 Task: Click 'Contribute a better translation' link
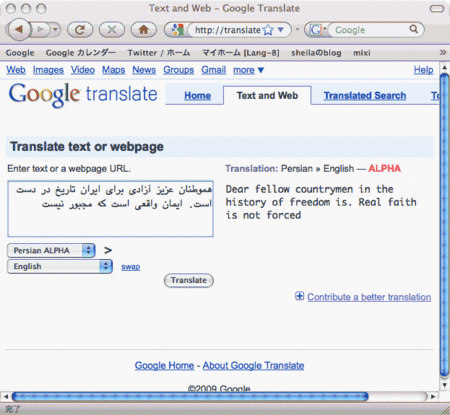coord(369,297)
